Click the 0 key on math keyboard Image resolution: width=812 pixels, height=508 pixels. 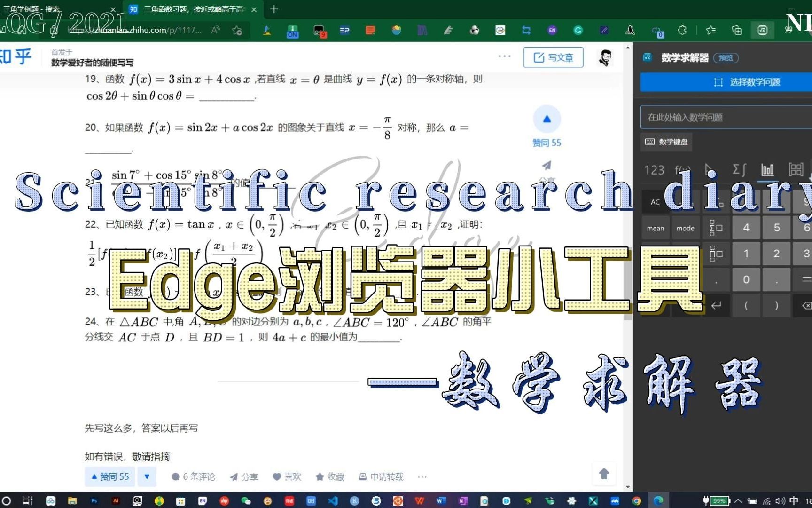(746, 280)
